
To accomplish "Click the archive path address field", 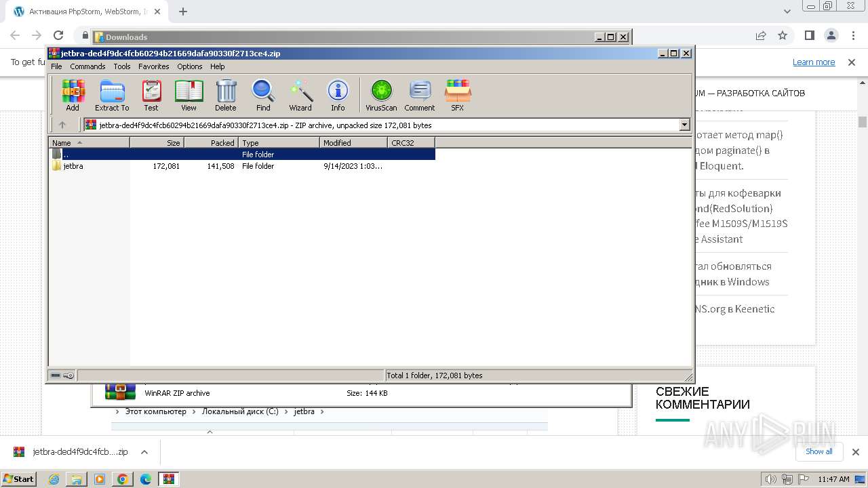I will click(382, 125).
